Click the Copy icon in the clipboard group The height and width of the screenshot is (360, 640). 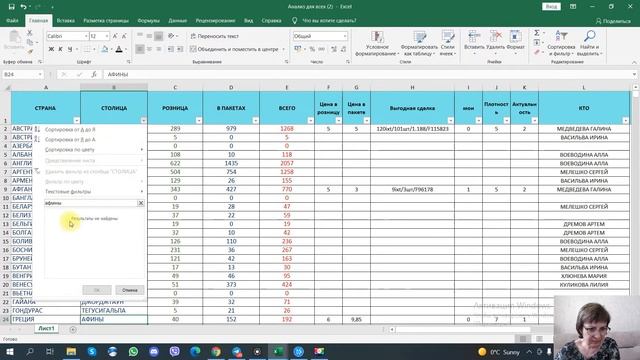pyautogui.click(x=30, y=42)
